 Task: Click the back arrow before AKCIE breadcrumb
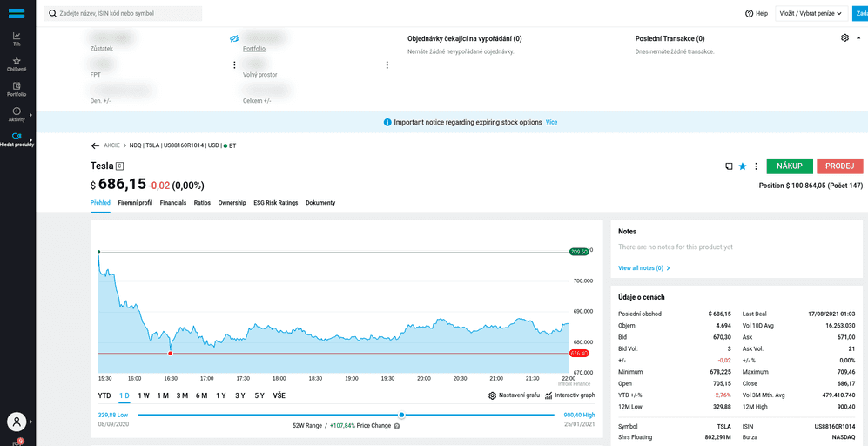(x=95, y=145)
